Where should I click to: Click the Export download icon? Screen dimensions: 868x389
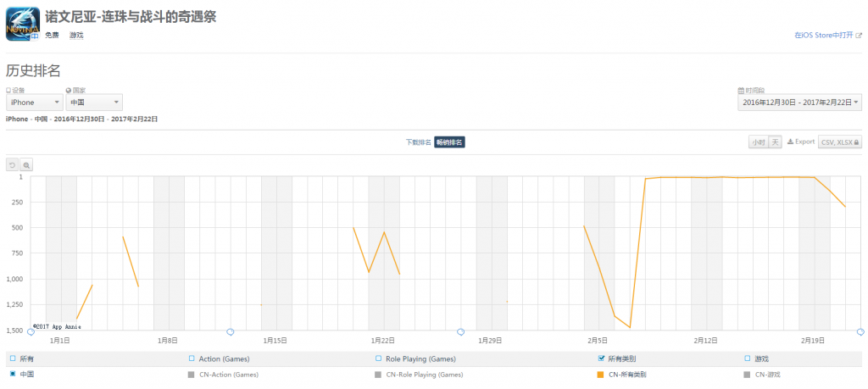(x=791, y=142)
